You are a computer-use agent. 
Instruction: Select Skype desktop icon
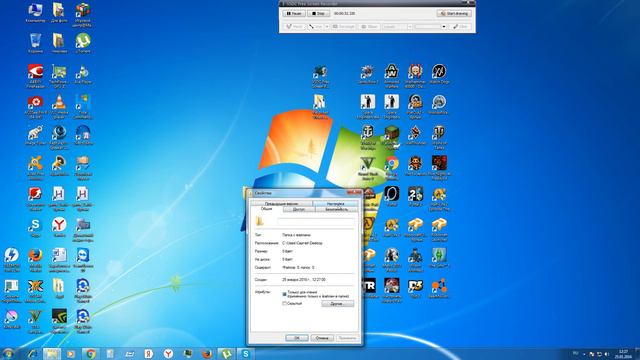click(x=36, y=227)
